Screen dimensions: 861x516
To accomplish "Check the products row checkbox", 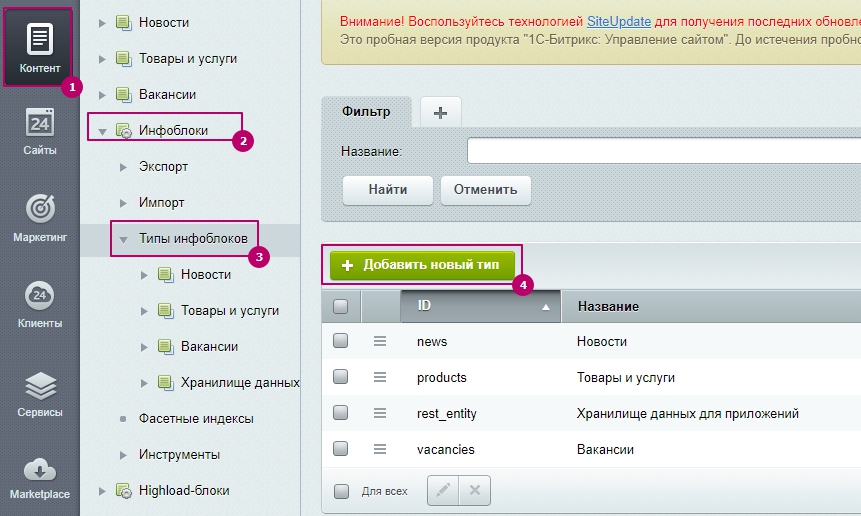I will 340,377.
